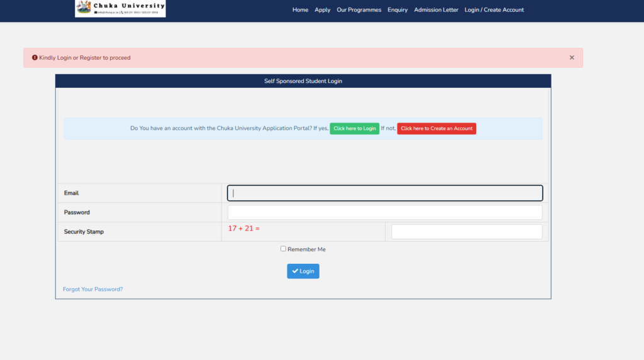Click the Remember Me label text

306,249
